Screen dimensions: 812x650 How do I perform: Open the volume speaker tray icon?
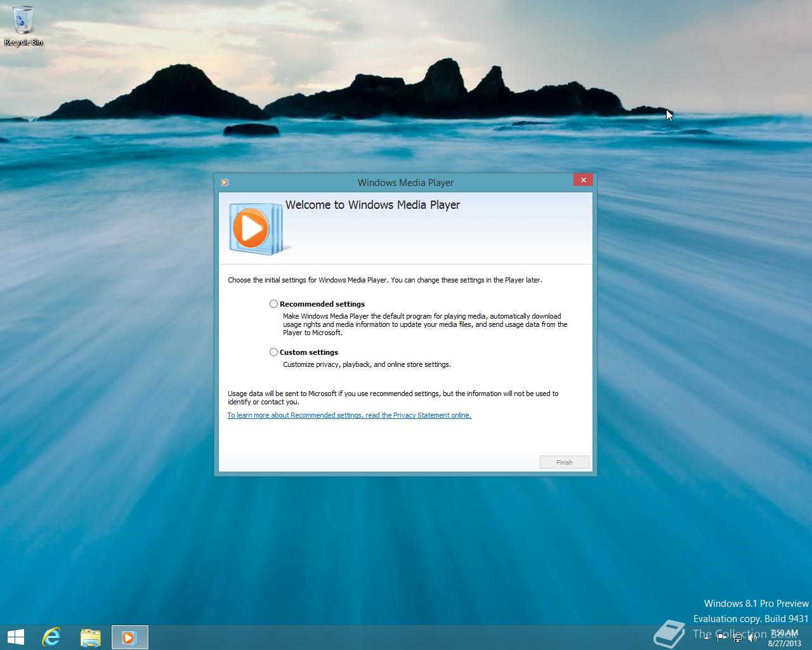[752, 638]
